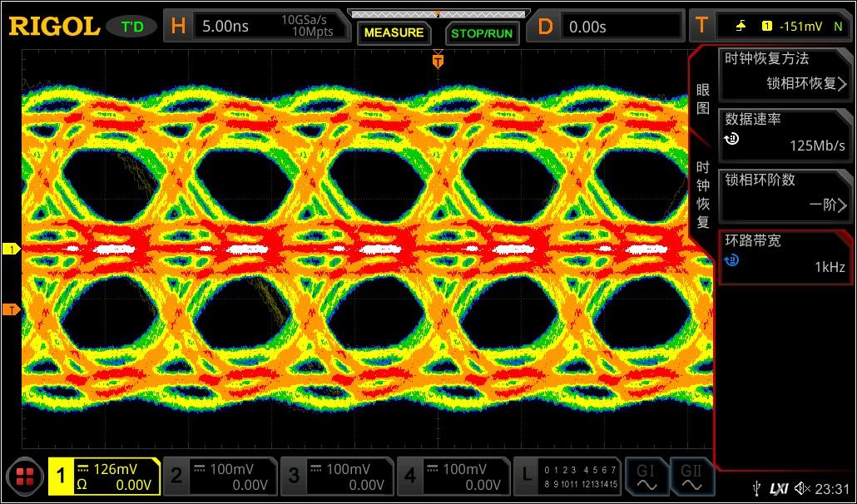This screenshot has height=504, width=857.
Task: Select the data rate 125Mb/s field
Action: click(x=785, y=135)
